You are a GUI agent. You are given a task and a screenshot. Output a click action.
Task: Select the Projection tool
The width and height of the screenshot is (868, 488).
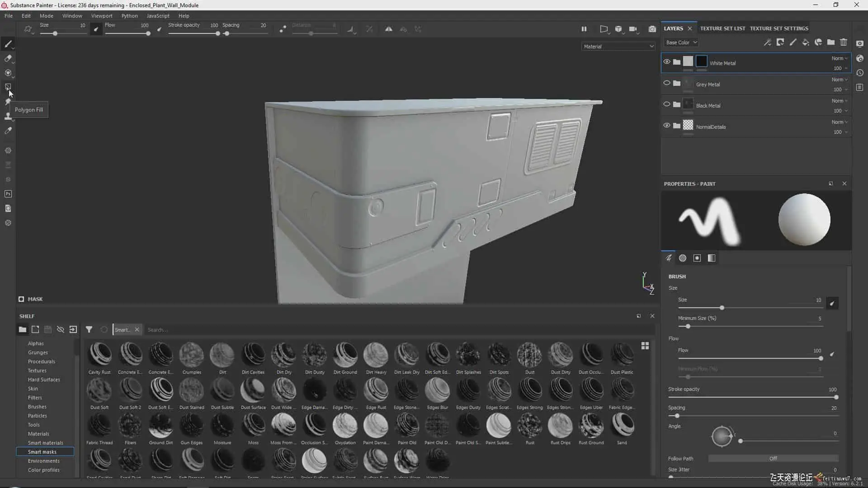8,73
